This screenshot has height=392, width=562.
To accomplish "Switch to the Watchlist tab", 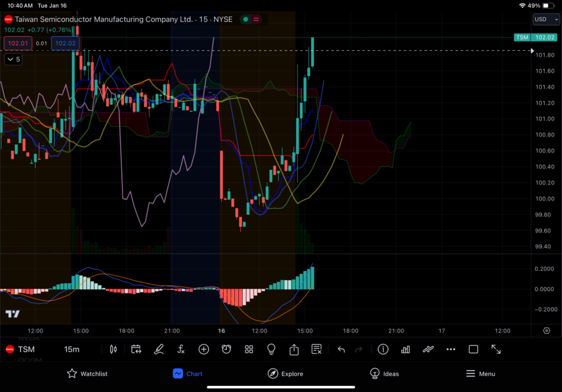I will click(x=87, y=374).
